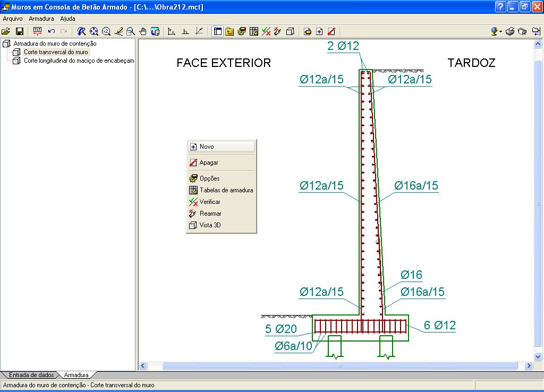Click the Apagar toolbar icon with red slash

(x=331, y=31)
